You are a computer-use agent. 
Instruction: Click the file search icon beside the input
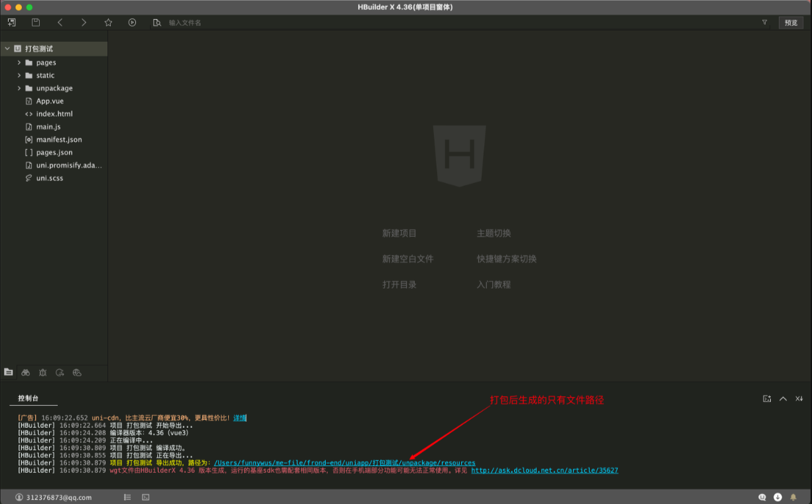point(157,23)
